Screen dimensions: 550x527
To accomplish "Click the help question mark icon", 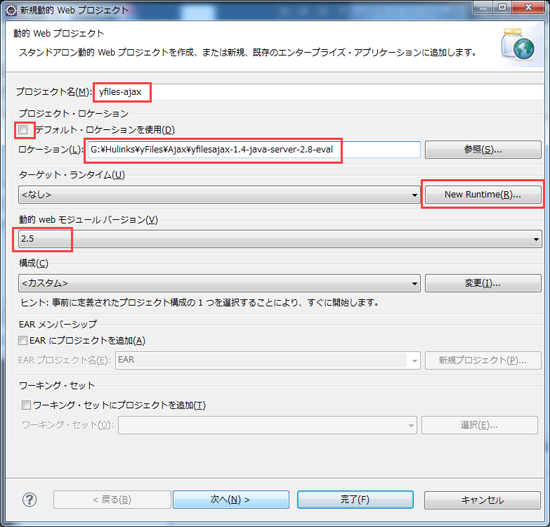I will [29, 499].
